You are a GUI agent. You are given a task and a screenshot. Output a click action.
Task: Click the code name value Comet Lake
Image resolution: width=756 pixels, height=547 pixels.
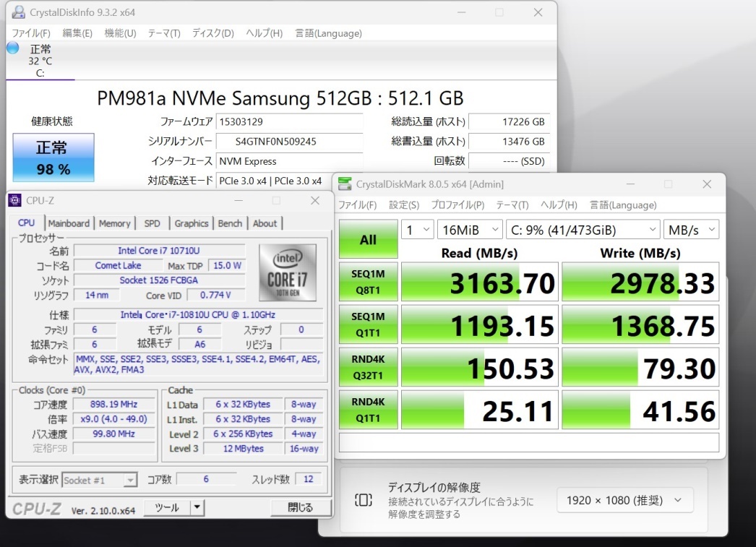118,265
